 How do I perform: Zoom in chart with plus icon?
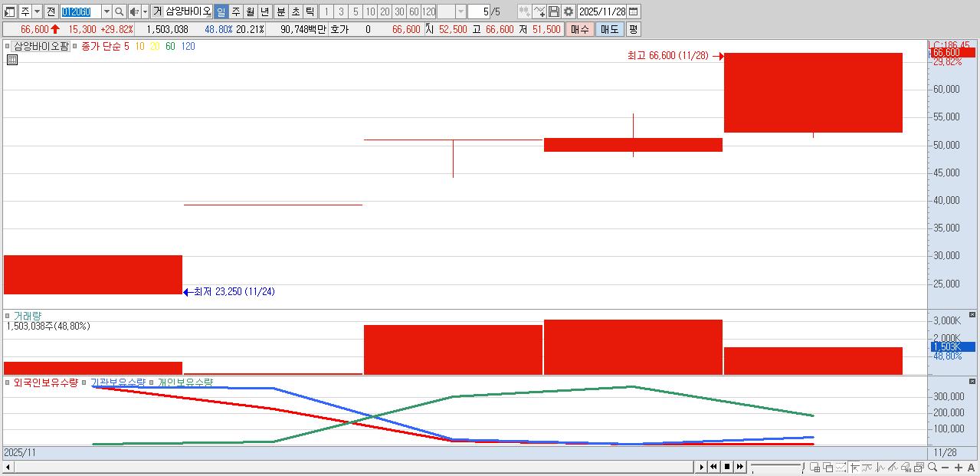coord(959,467)
